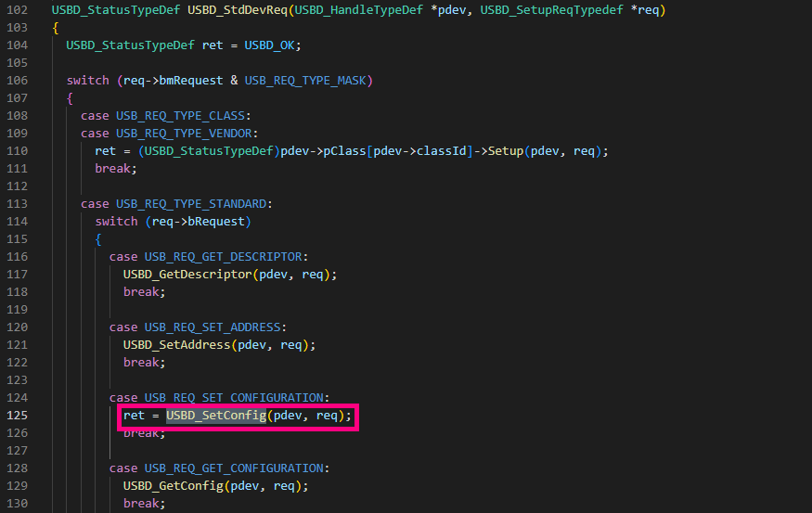Click USBD_HandleTypeDef parameter type

click(x=359, y=10)
